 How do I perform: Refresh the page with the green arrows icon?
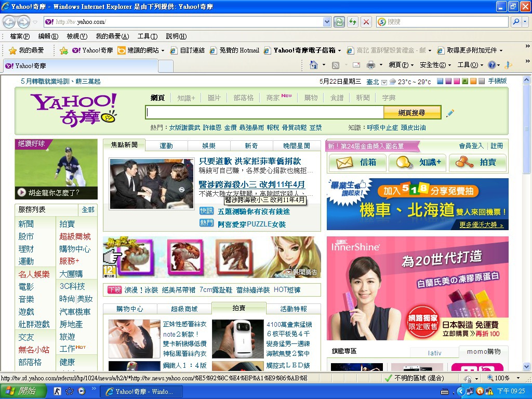click(353, 22)
